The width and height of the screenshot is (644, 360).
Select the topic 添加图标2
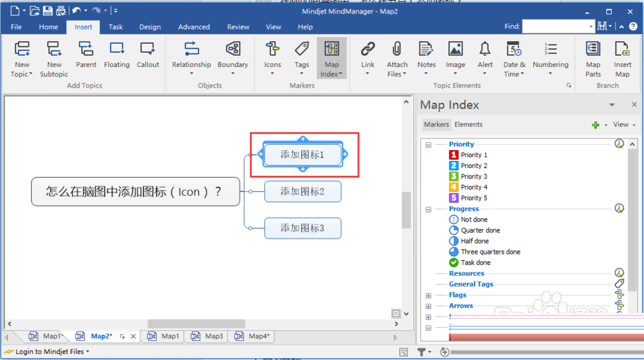(x=303, y=191)
